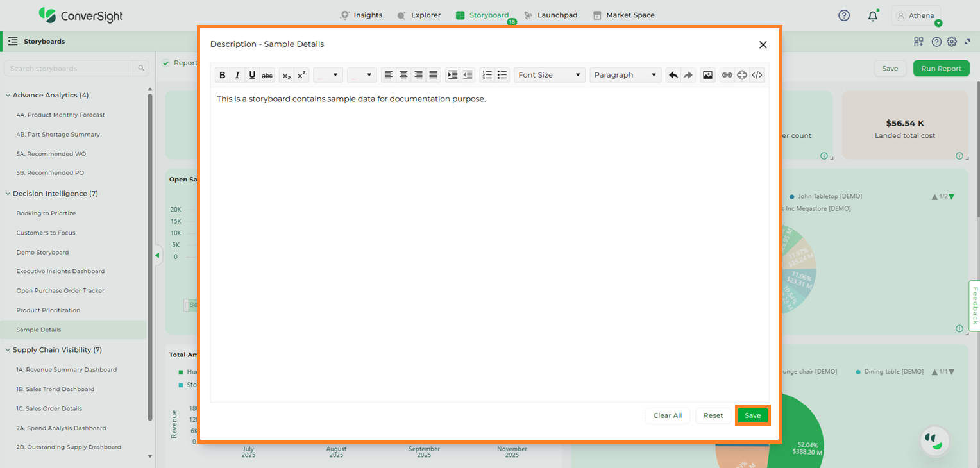Toggle underline formatting
Viewport: 980px width, 468px height.
[x=252, y=75]
